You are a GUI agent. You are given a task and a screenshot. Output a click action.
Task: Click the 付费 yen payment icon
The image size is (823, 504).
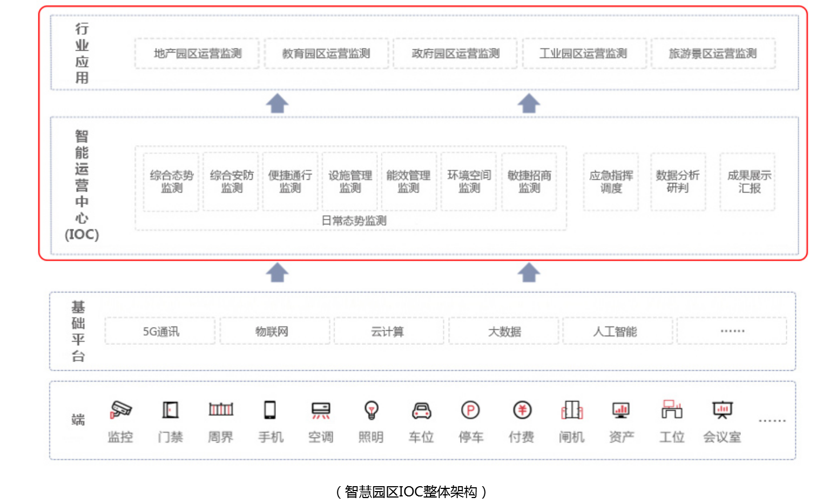pos(522,410)
